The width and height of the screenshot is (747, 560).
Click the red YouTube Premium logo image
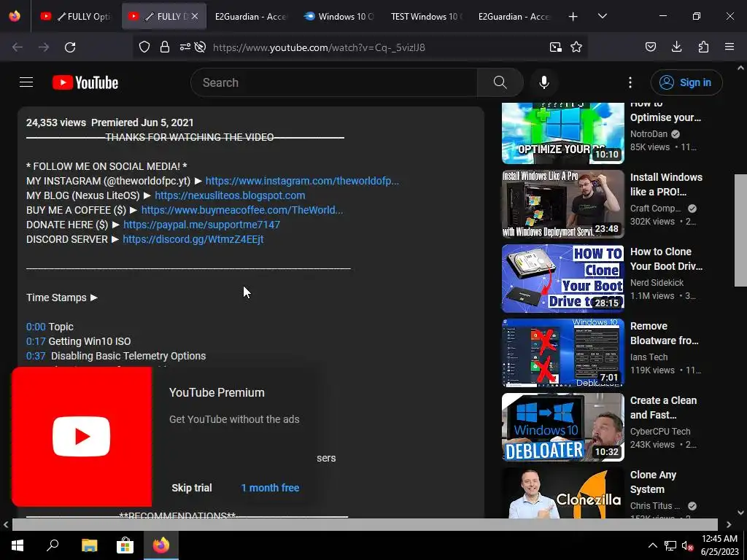pyautogui.click(x=82, y=436)
